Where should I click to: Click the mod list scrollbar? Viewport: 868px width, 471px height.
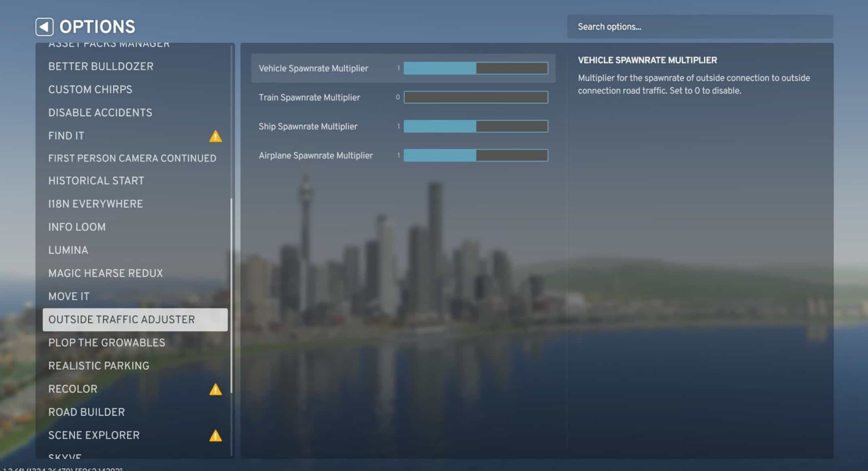(231, 295)
